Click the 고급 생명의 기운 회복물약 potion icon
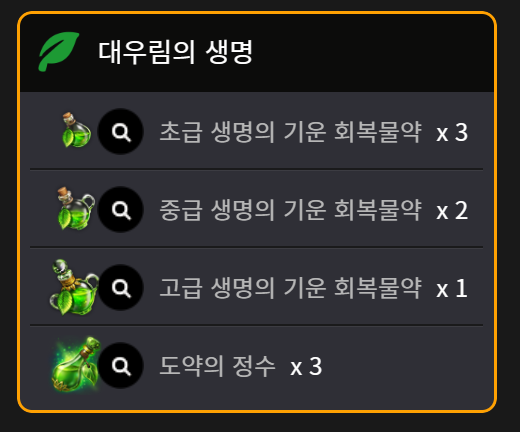Screen dimensions: 520x432 [x=74, y=287]
